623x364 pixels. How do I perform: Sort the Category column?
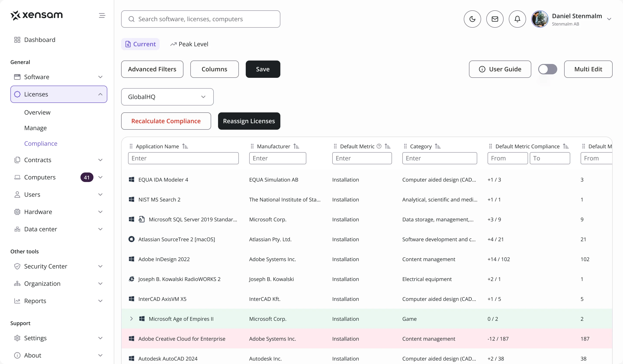pos(438,146)
